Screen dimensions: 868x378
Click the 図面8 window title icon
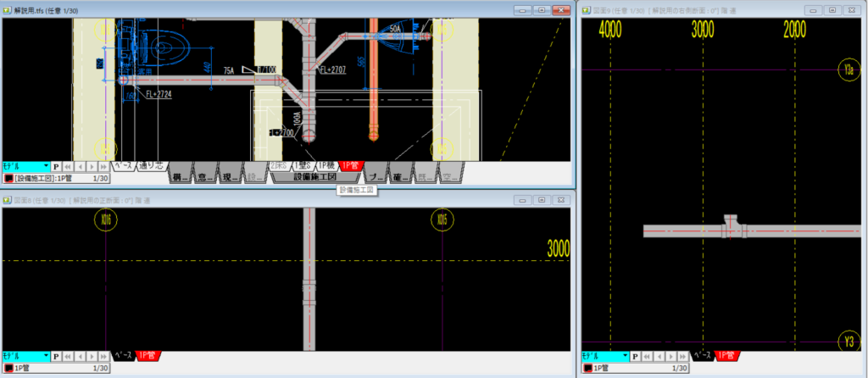[8, 200]
